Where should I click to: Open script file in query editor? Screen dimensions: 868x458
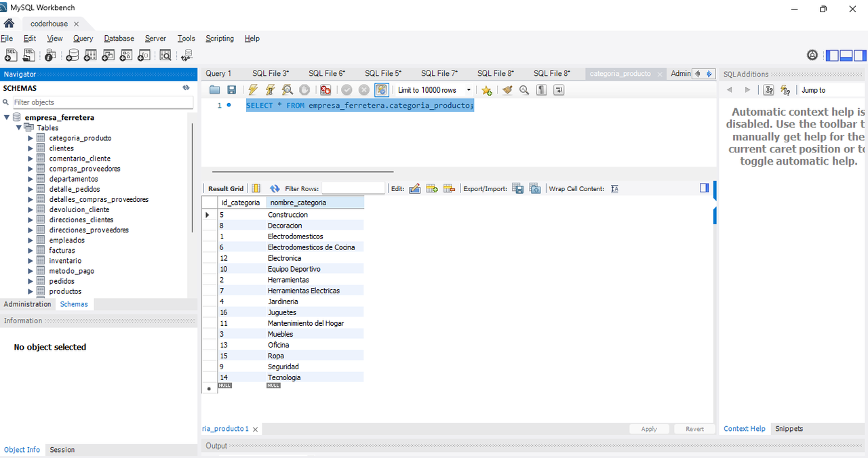coord(215,89)
